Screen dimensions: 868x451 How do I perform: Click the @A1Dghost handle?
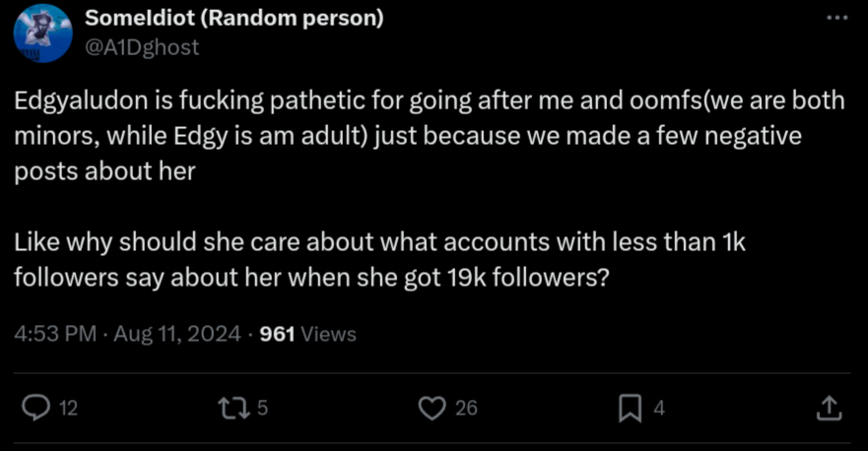[x=142, y=46]
